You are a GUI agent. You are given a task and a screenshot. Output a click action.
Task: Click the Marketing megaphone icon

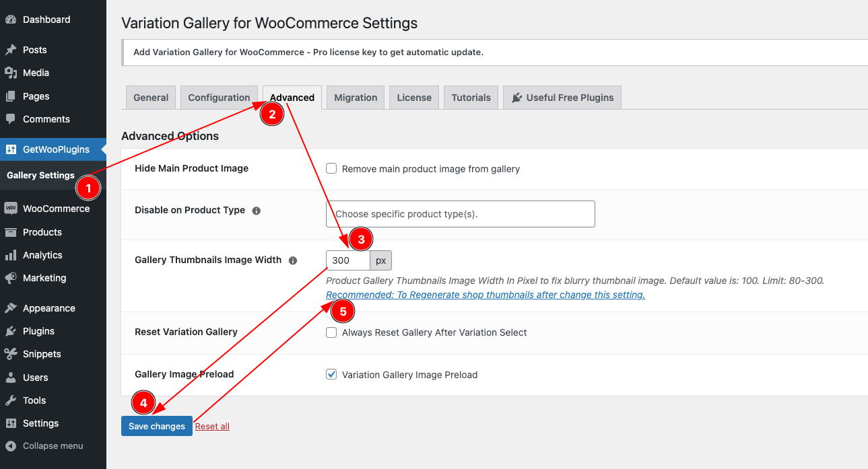[x=11, y=278]
